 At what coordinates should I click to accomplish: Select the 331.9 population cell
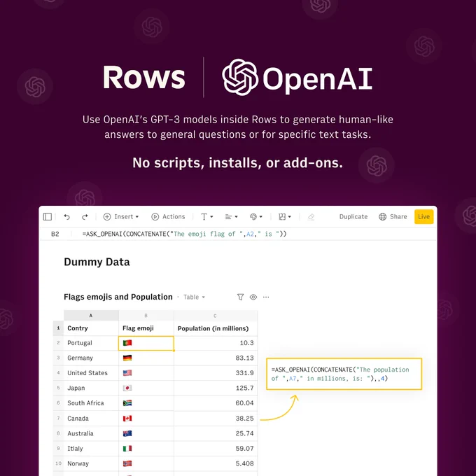pos(216,373)
